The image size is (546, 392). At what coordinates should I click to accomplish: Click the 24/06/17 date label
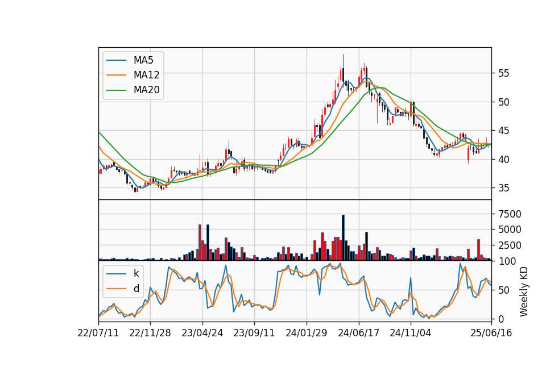359,333
